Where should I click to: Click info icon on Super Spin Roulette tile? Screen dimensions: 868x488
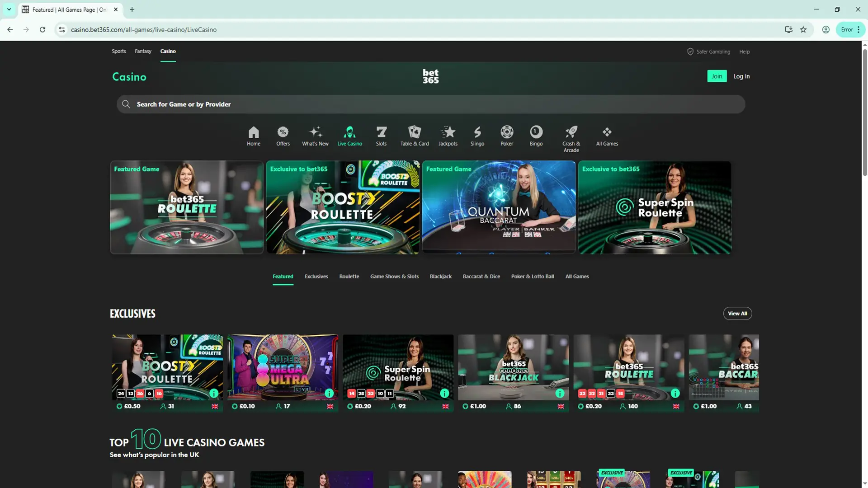tap(444, 393)
